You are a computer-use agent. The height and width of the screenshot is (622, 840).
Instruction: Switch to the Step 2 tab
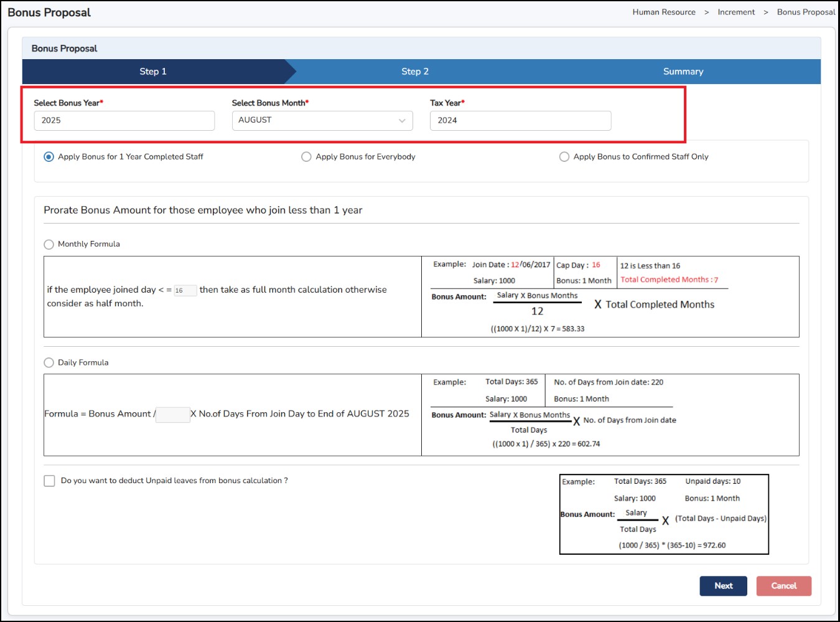pyautogui.click(x=415, y=72)
